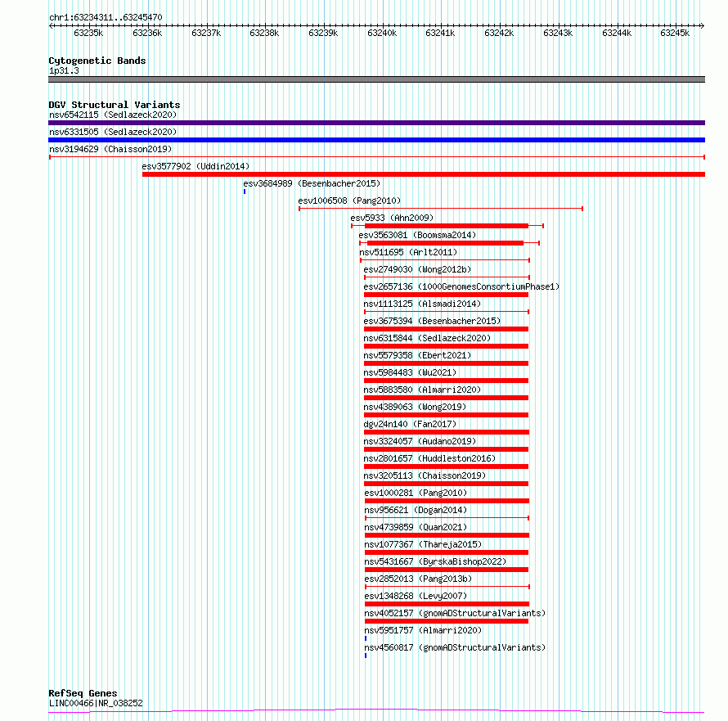Click the gray 1p31.3 cytogenetic band bar
The height and width of the screenshot is (721, 728).
point(376,79)
